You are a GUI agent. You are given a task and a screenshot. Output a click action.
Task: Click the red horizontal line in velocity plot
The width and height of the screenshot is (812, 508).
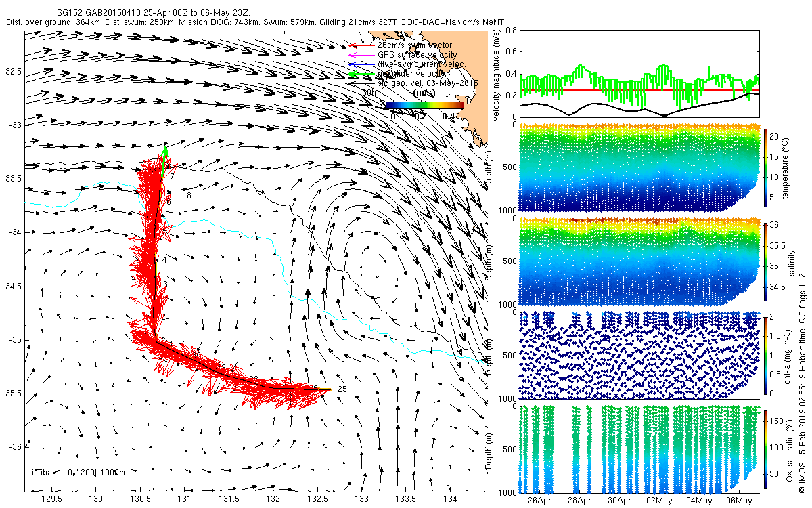point(639,89)
